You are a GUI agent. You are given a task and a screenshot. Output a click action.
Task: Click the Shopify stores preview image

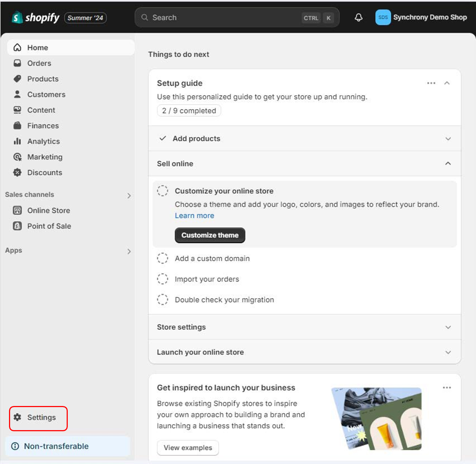click(x=376, y=419)
